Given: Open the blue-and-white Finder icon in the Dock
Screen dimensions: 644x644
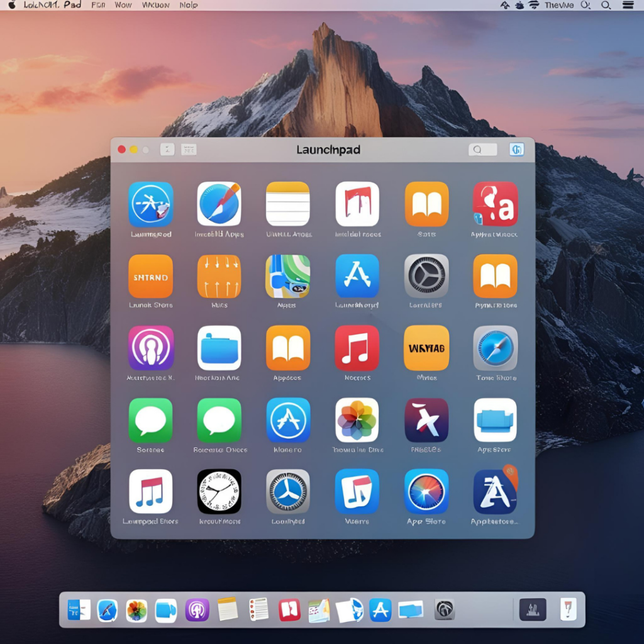Looking at the screenshot, I should click(79, 609).
